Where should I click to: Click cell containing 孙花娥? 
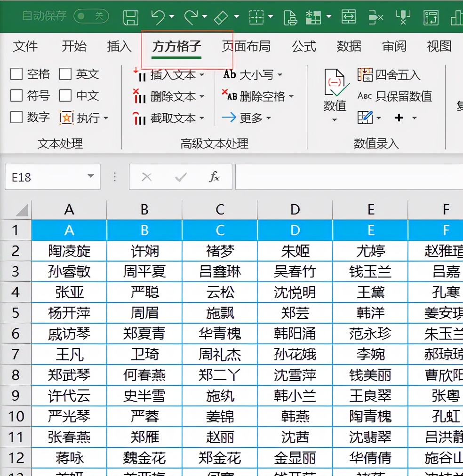(x=295, y=354)
